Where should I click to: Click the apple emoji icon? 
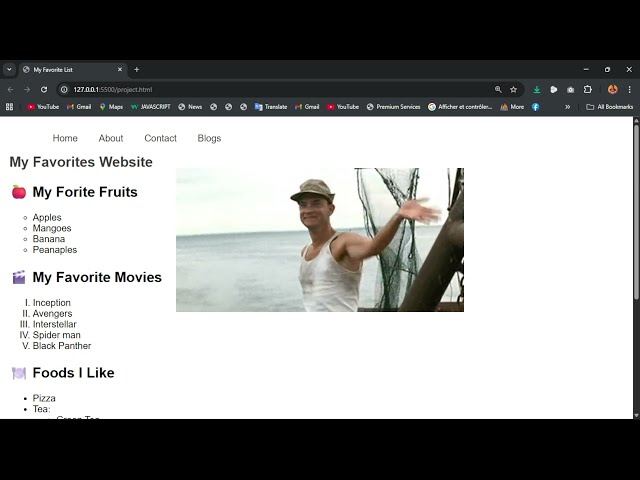tap(19, 192)
